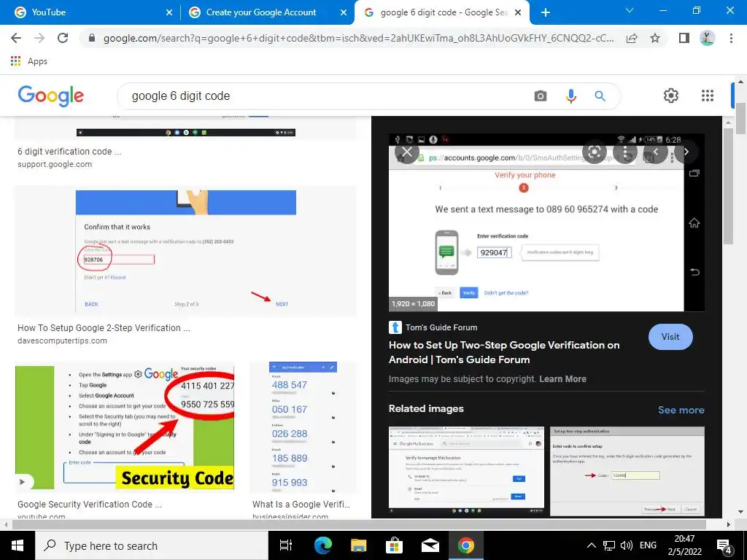747x560 pixels.
Task: Click the browser forward arrow
Action: click(39, 38)
